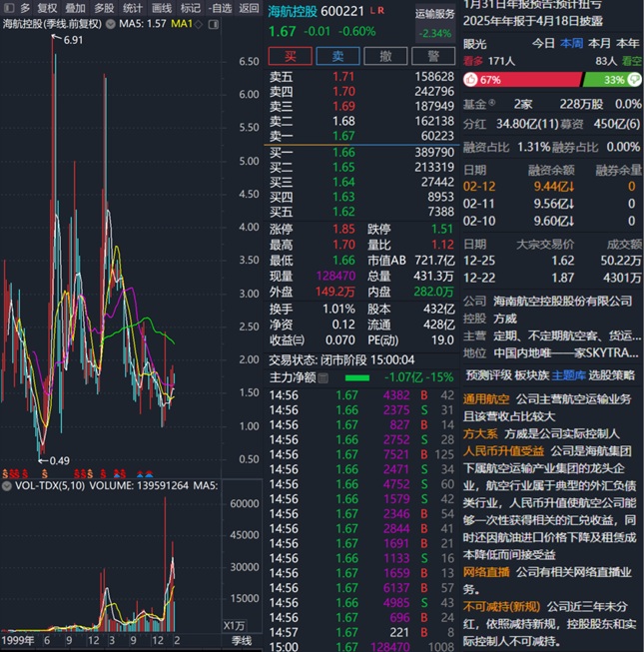This screenshot has width=644, height=652.
Task: Click the info icon beside 基金
Action: (492, 102)
